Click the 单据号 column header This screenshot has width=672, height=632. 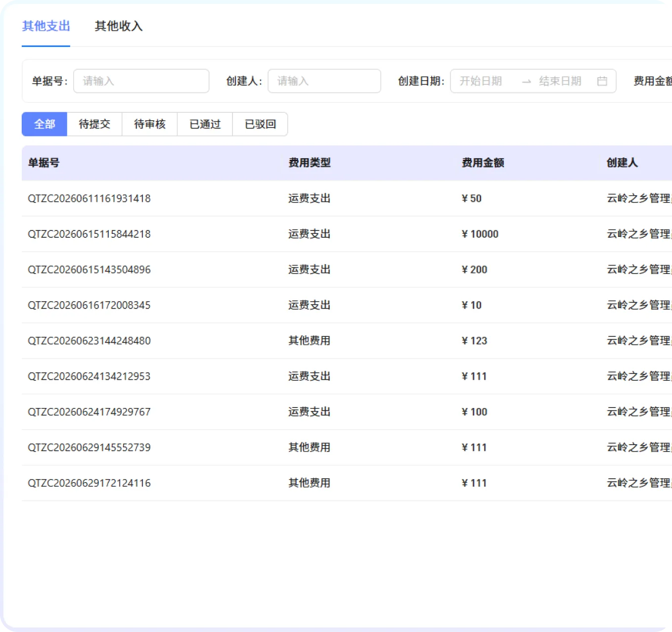tap(44, 163)
